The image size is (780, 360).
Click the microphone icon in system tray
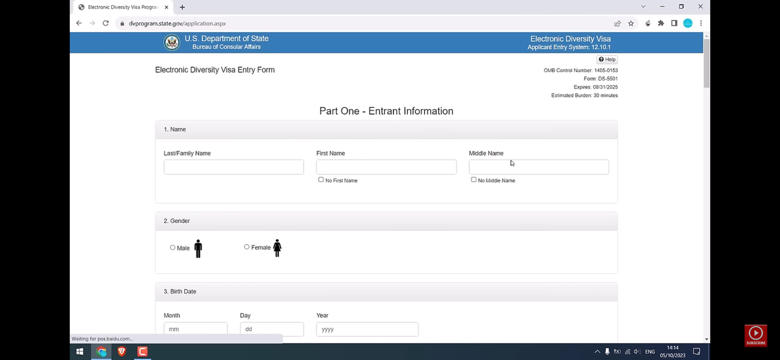[x=607, y=352]
